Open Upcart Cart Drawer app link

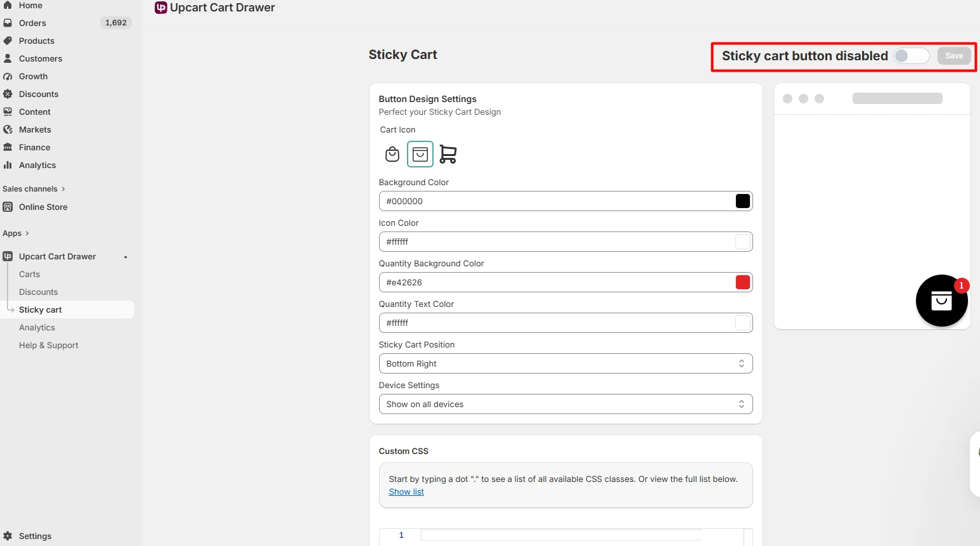(57, 256)
